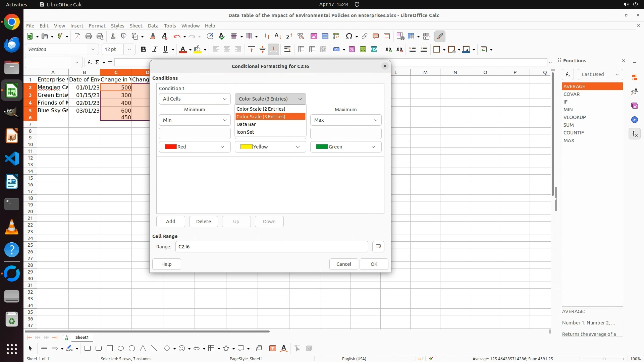Image resolution: width=644 pixels, height=362 pixels.
Task: Click the Shrink range selector icon
Action: coord(378,247)
